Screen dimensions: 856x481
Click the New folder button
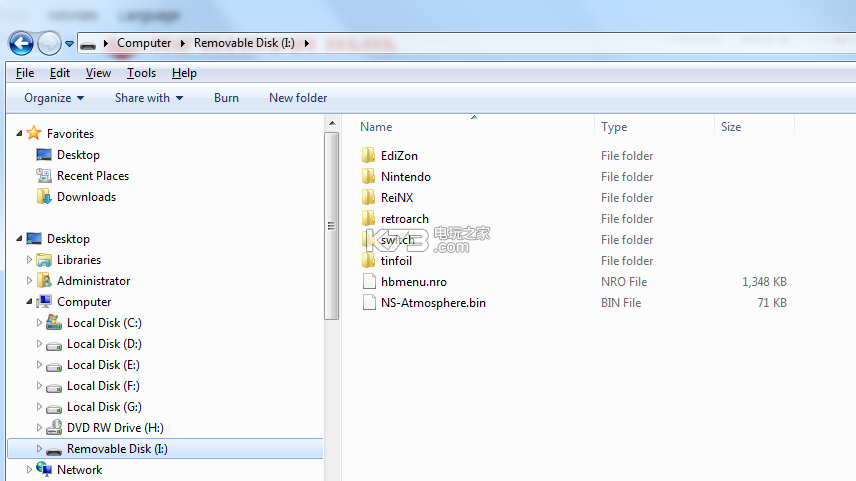pyautogui.click(x=298, y=98)
